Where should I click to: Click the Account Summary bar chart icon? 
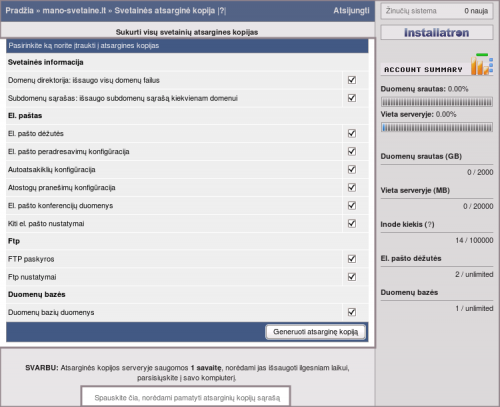(482, 64)
